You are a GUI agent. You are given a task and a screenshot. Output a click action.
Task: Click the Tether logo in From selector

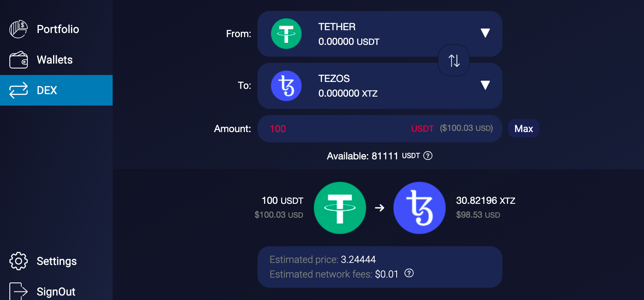coord(286,34)
